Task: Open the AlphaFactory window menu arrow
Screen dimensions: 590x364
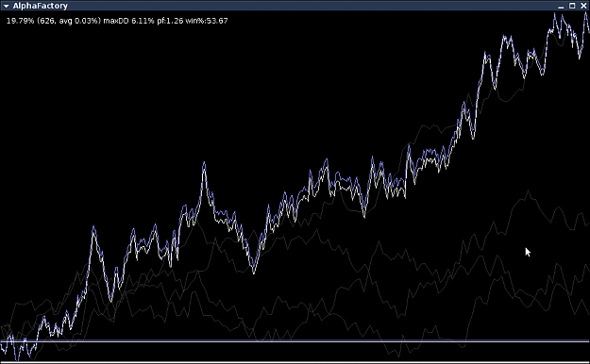Action: pos(6,6)
